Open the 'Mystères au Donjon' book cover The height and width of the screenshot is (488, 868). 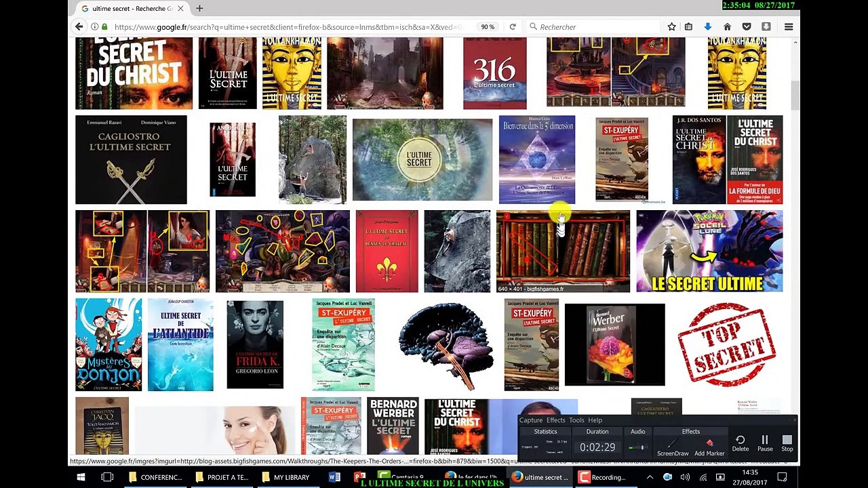click(x=108, y=345)
